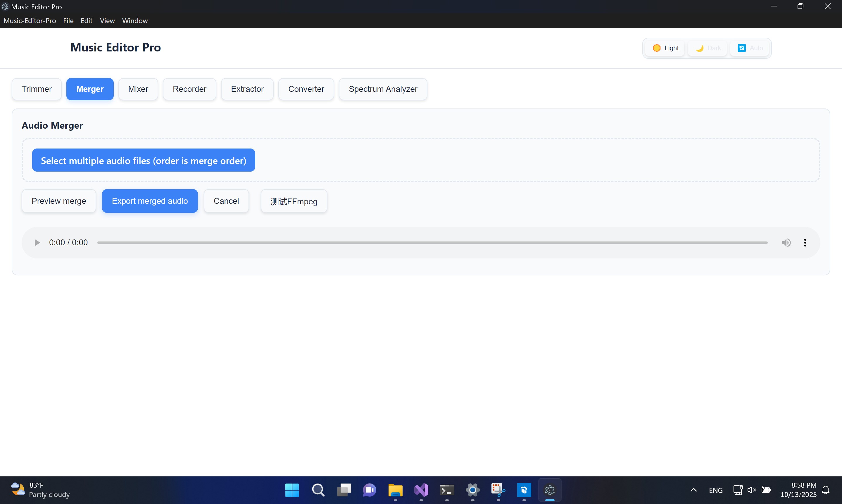842x504 pixels.
Task: Click the 0:00 / 0:00 time display
Action: point(68,242)
